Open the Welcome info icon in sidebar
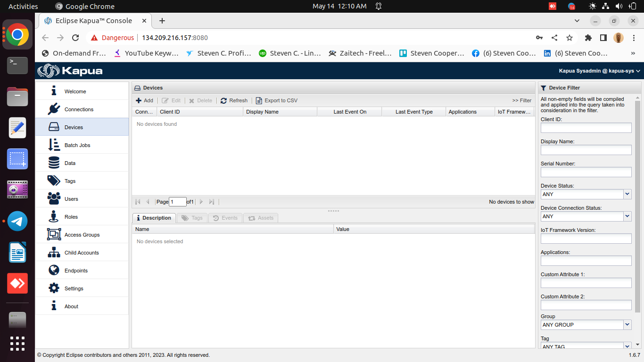 click(54, 91)
